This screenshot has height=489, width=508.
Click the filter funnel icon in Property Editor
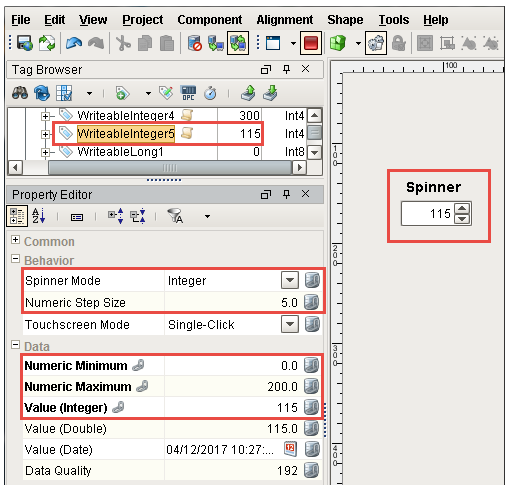point(175,216)
